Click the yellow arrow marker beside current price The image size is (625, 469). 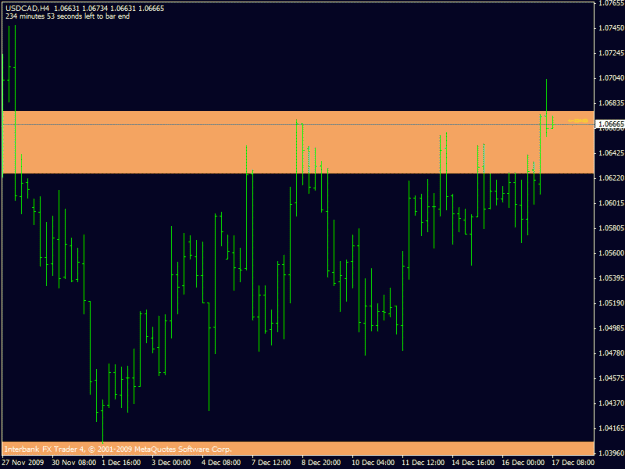578,121
